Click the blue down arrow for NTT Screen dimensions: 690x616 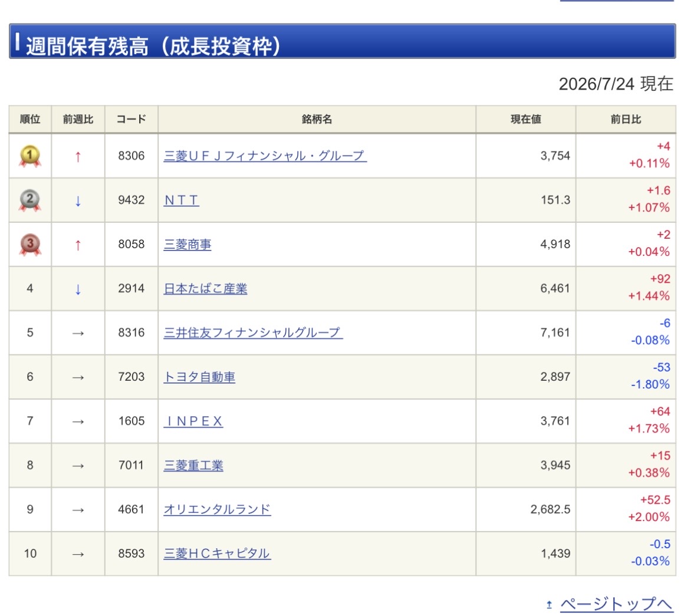point(78,201)
